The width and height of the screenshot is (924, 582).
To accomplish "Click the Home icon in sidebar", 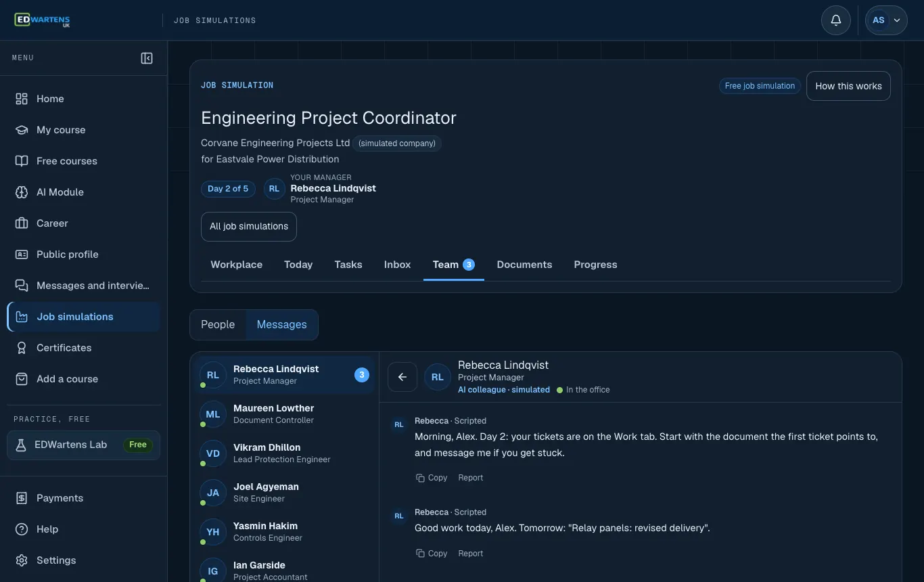I will pyautogui.click(x=22, y=99).
